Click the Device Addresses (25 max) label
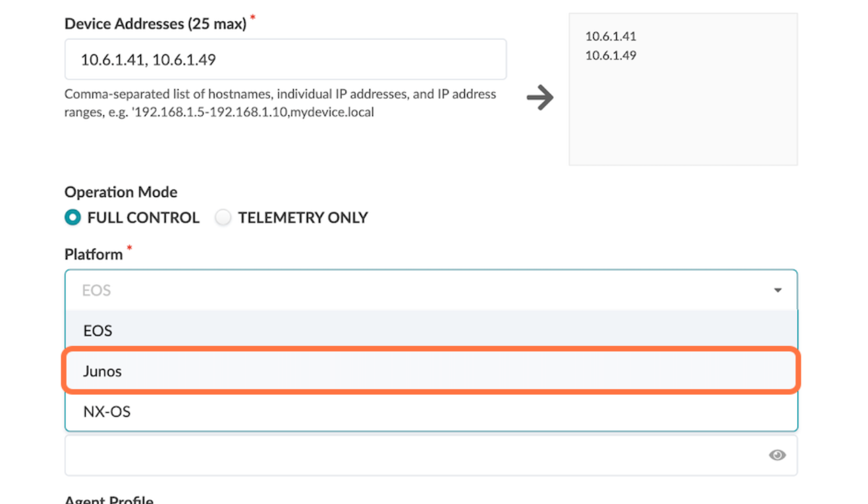 [155, 24]
